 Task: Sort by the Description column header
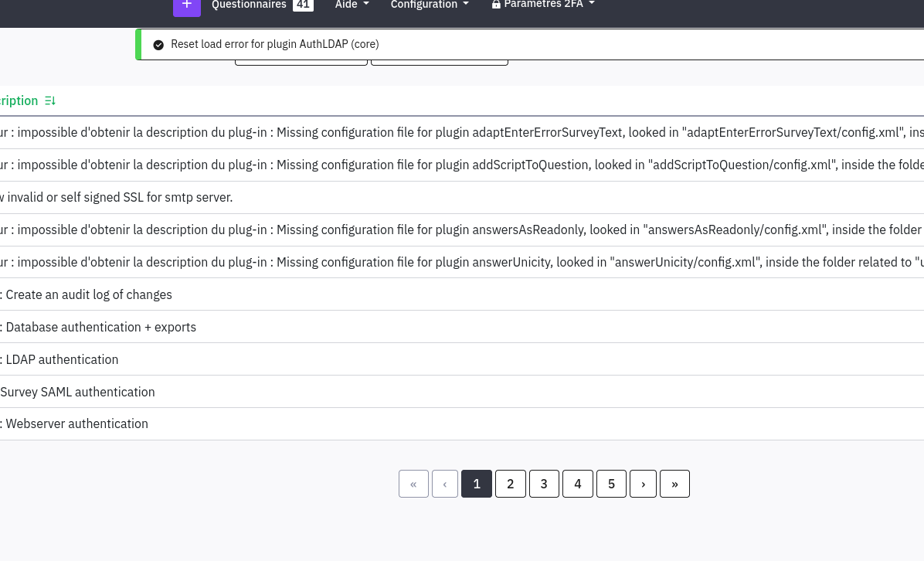point(19,101)
